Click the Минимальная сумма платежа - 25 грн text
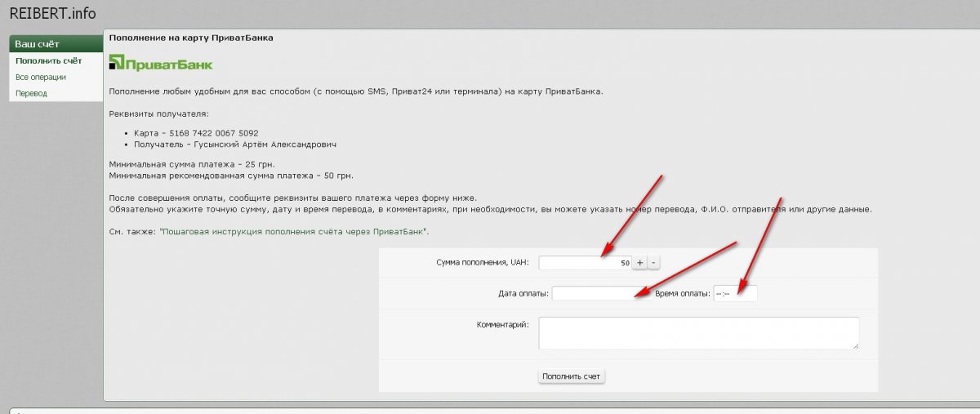 pos(192,164)
